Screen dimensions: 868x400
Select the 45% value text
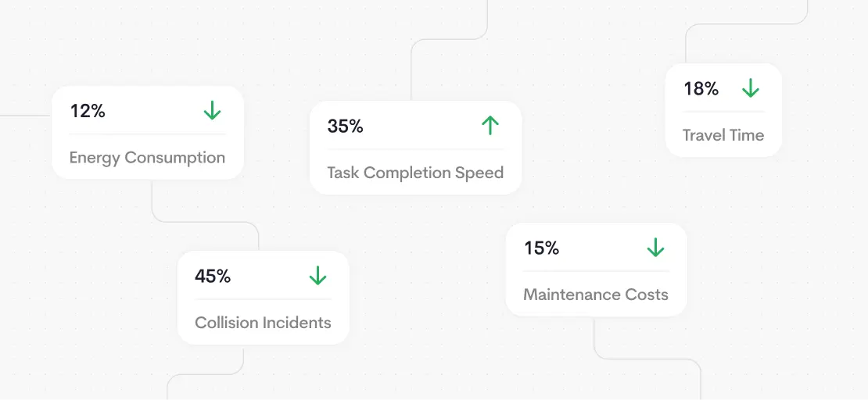pos(213,276)
